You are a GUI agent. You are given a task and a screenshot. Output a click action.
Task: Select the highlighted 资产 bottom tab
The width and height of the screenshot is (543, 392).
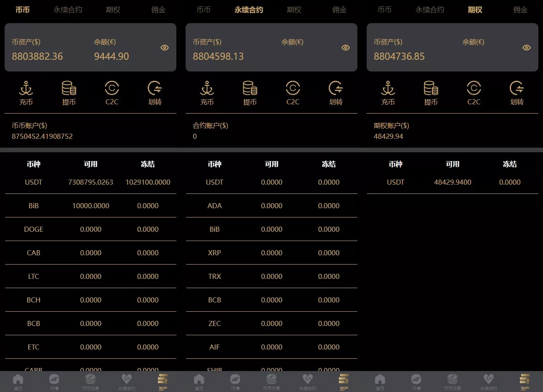click(162, 381)
